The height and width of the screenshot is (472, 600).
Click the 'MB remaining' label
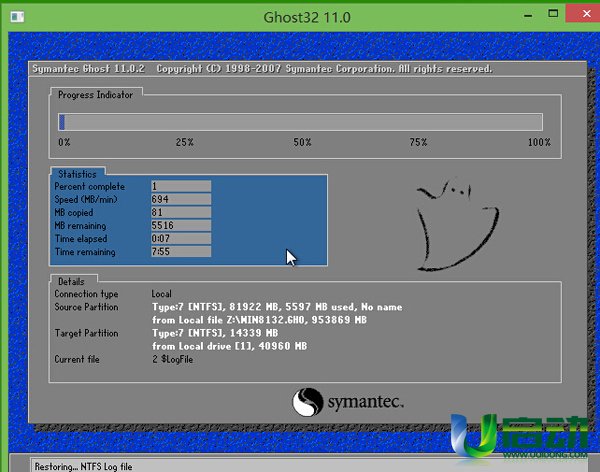pos(80,226)
